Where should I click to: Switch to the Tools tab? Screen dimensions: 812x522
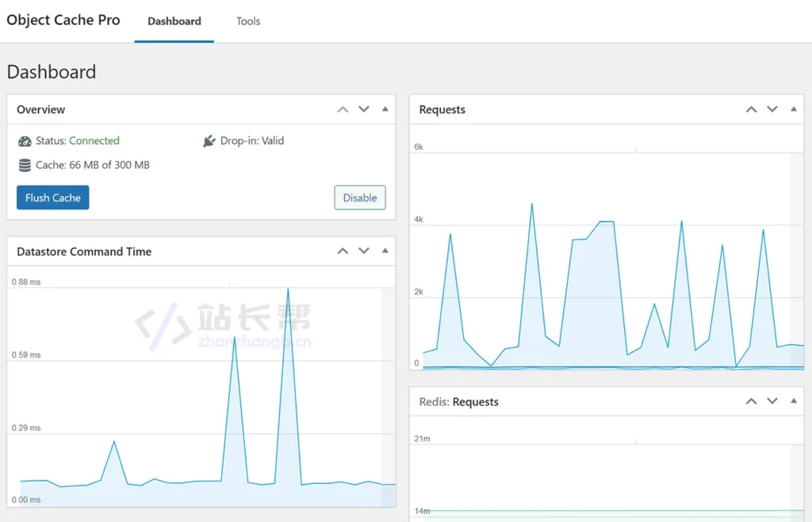248,21
